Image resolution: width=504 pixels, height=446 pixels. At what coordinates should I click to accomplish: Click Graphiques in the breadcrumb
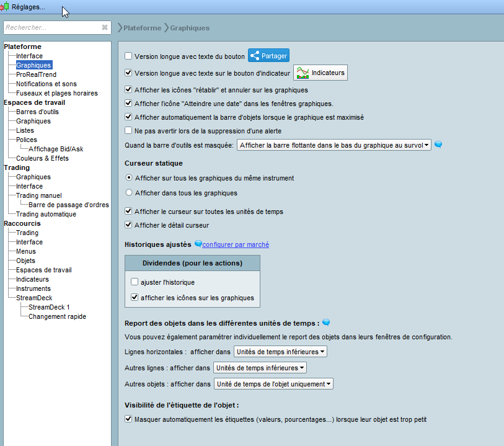[190, 28]
